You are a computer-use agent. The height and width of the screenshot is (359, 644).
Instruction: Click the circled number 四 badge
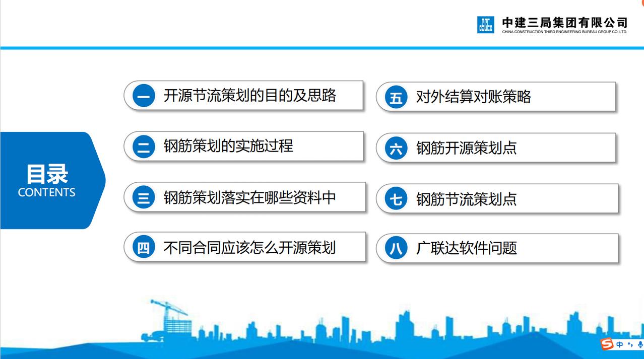pyautogui.click(x=143, y=247)
